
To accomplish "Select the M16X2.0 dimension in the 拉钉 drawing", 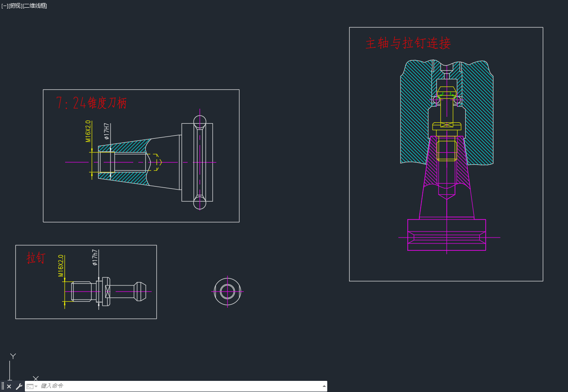I will tap(61, 266).
